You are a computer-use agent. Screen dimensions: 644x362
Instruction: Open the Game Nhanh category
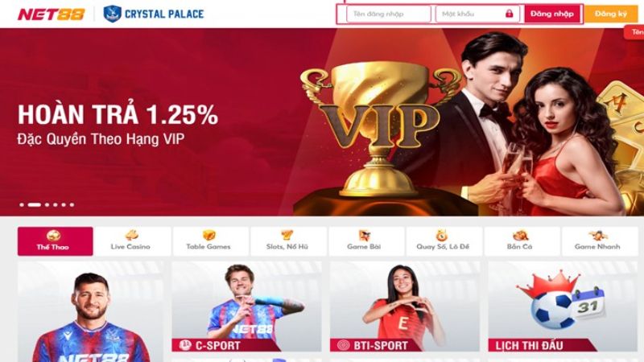(599, 241)
